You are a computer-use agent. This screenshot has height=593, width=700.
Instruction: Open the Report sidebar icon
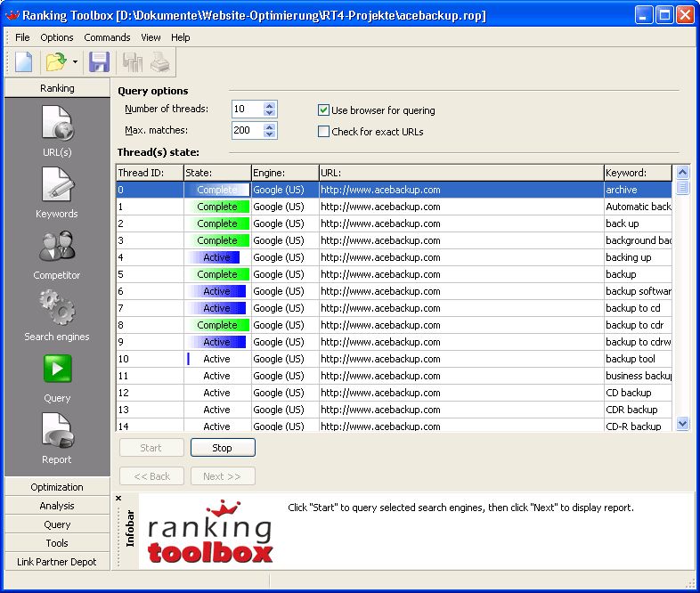[57, 431]
